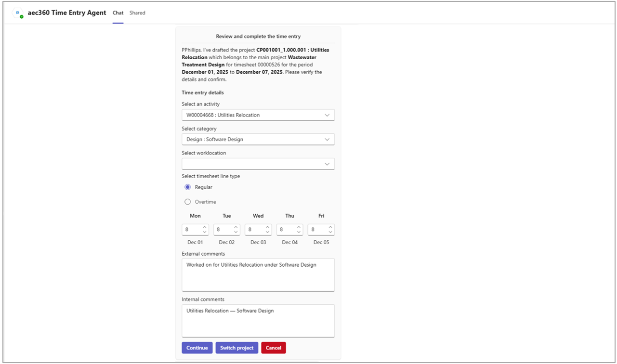Select the Regular timesheet line type
This screenshot has width=617, height=364.
click(x=188, y=187)
